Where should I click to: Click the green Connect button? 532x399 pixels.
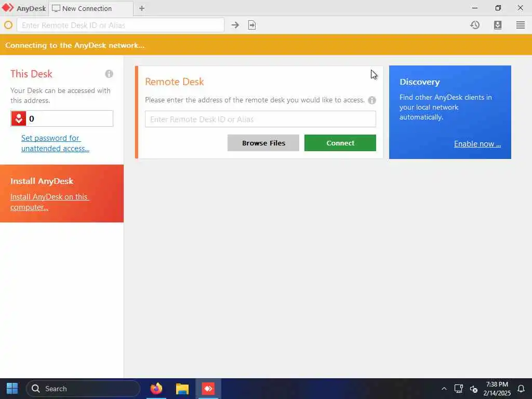pos(340,143)
